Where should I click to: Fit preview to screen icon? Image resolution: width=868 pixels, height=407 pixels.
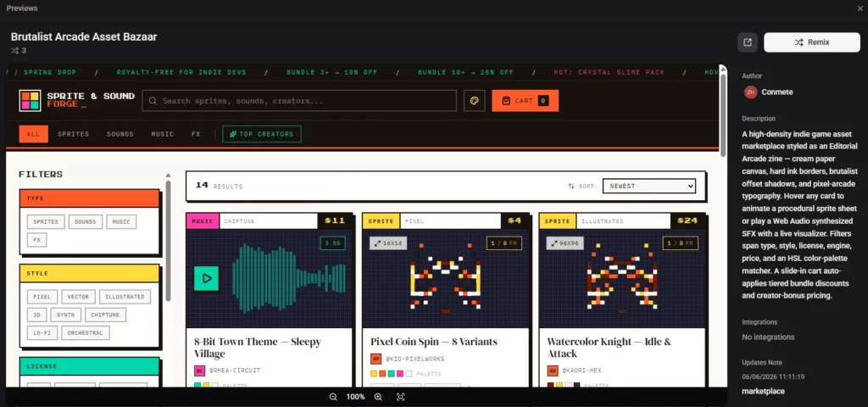click(x=401, y=397)
